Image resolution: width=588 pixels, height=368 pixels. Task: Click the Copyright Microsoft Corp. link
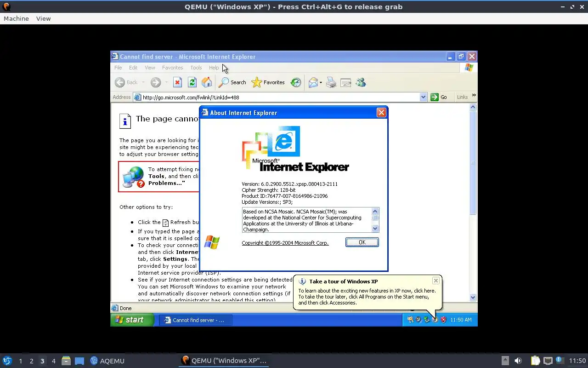285,243
